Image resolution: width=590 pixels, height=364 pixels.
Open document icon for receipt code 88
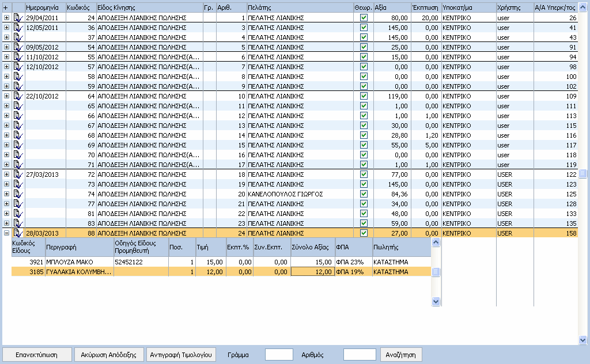tap(18, 233)
